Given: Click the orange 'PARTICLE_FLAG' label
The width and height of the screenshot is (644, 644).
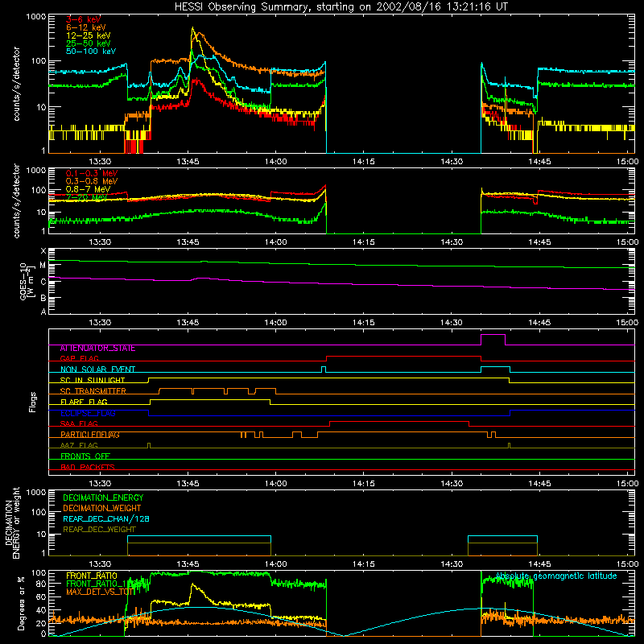Looking at the screenshot, I should pyautogui.click(x=90, y=434).
